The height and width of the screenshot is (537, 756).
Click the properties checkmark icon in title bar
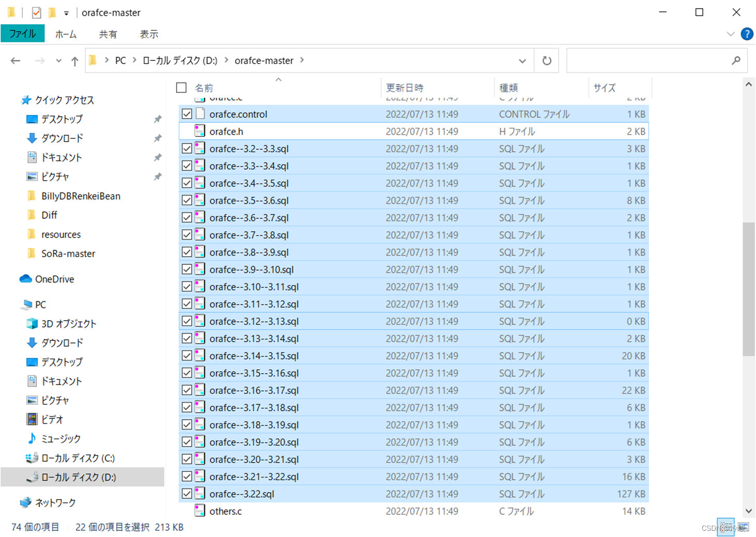click(36, 12)
